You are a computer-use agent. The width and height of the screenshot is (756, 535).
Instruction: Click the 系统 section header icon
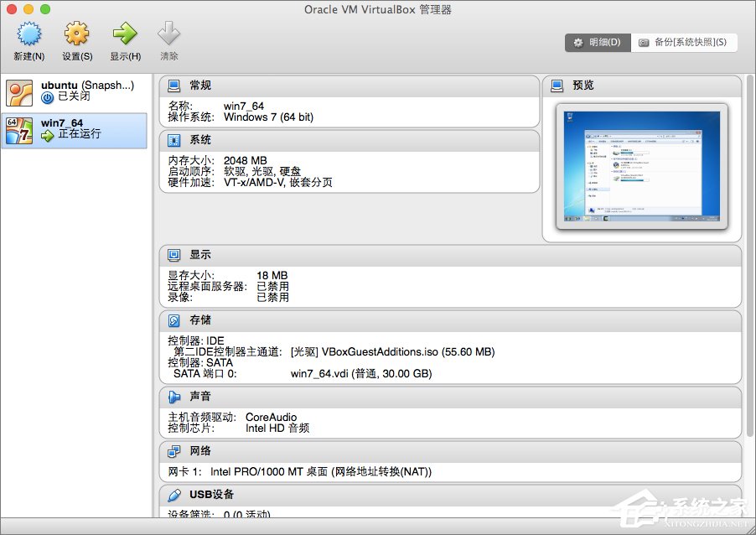click(175, 140)
